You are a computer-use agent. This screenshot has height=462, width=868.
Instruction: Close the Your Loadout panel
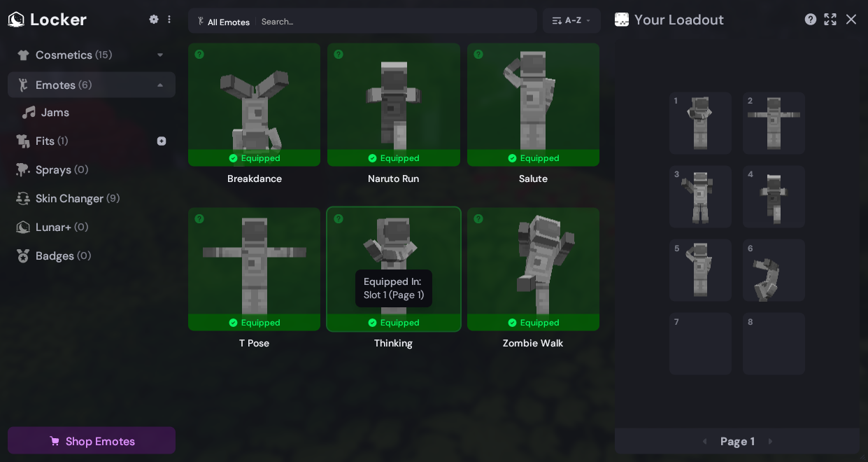point(851,20)
